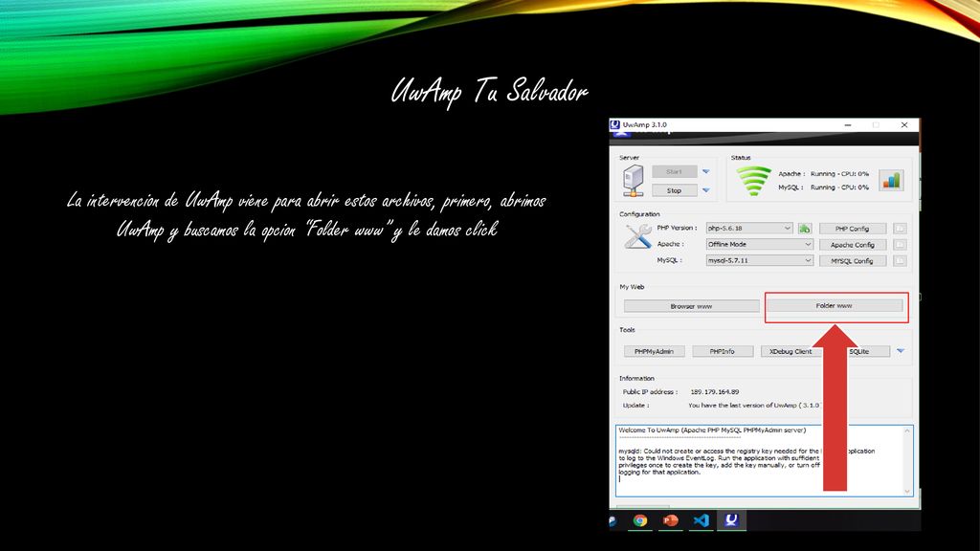Open UwAmp from the taskbar

[730, 520]
